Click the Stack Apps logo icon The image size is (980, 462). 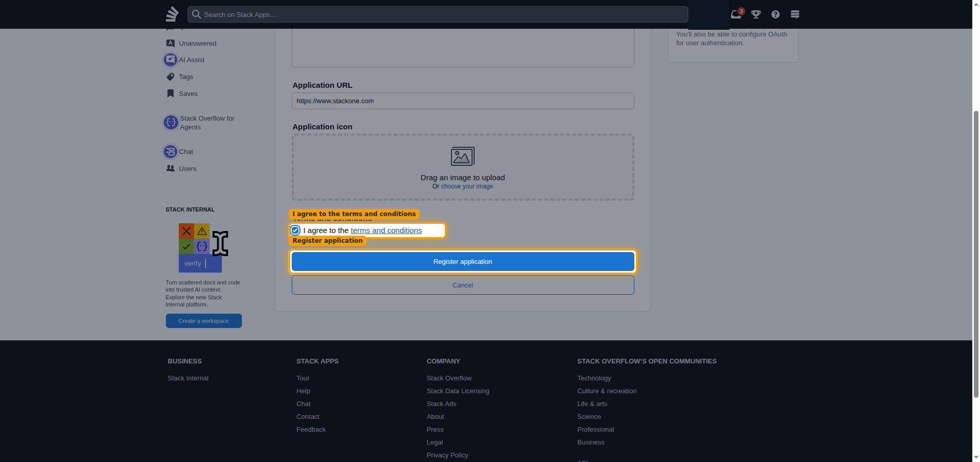coord(172,14)
